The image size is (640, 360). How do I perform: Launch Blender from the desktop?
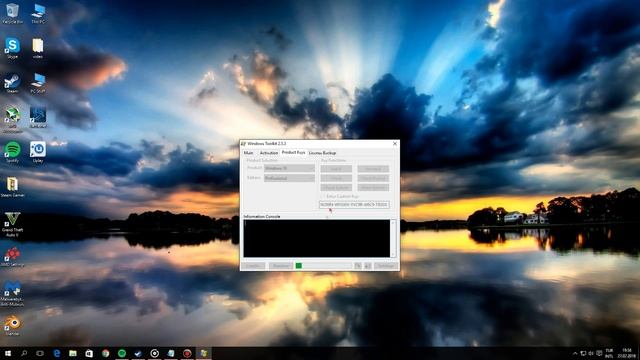click(12, 325)
